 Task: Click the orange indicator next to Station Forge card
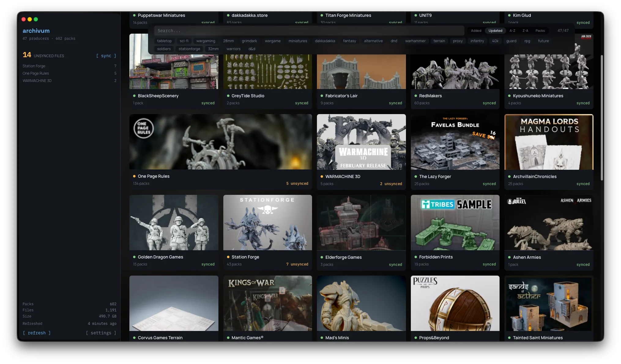pyautogui.click(x=228, y=257)
